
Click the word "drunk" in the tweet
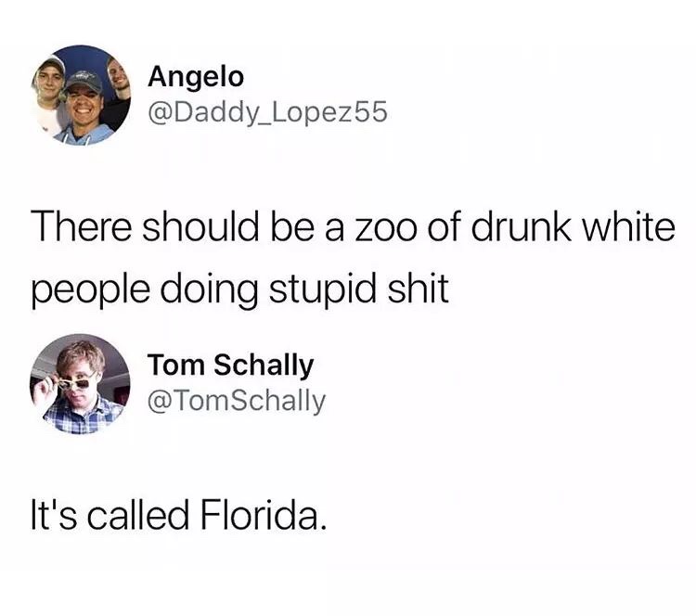[522, 226]
